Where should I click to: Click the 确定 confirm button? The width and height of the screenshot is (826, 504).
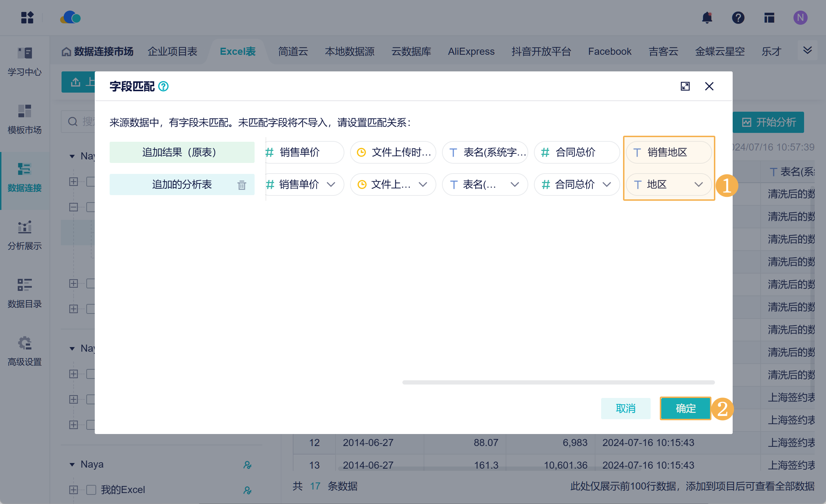click(685, 409)
